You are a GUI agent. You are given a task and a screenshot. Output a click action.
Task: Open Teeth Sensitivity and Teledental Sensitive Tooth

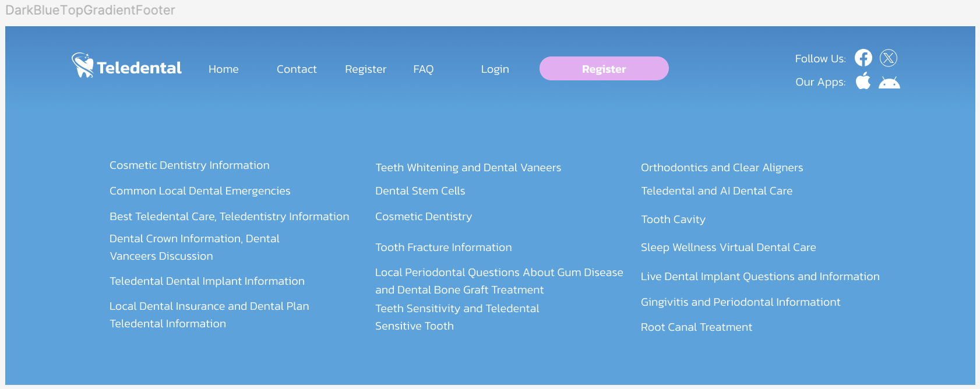pyautogui.click(x=457, y=317)
